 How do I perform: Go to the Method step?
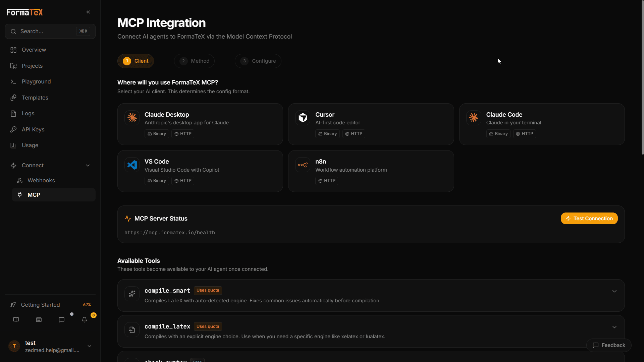[194, 61]
